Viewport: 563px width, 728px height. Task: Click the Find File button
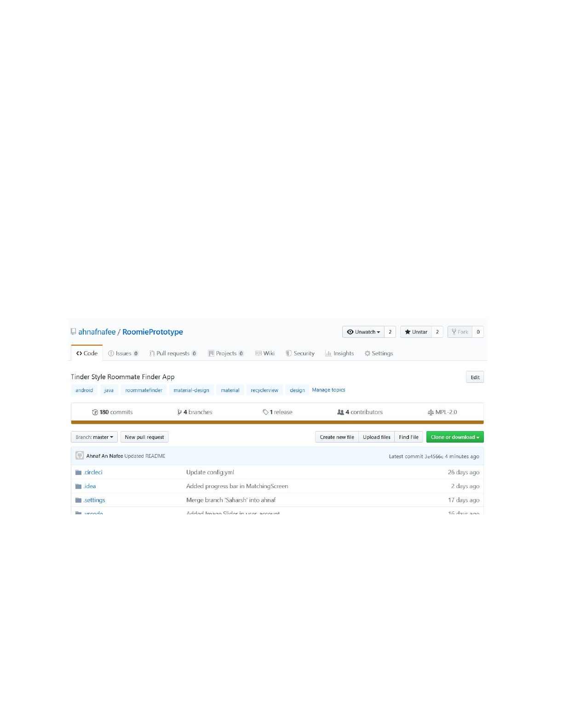(409, 437)
